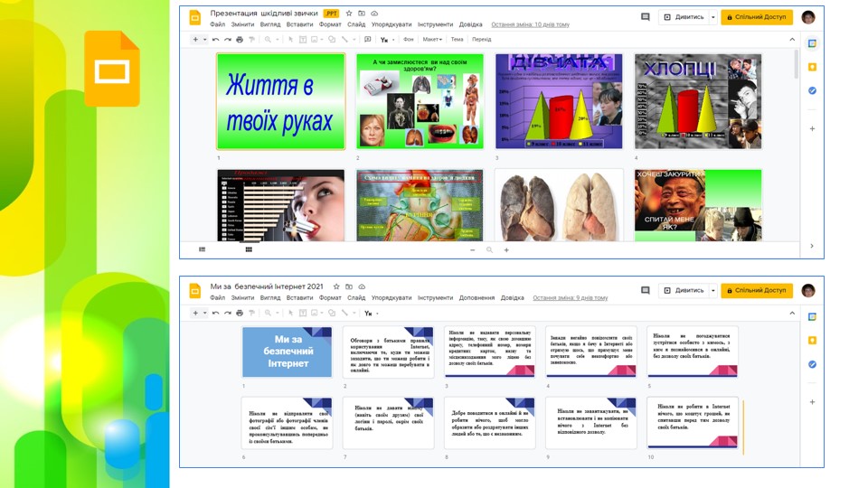Open the Слайд menu in the top window
This screenshot has width=868, height=488.
click(x=356, y=24)
